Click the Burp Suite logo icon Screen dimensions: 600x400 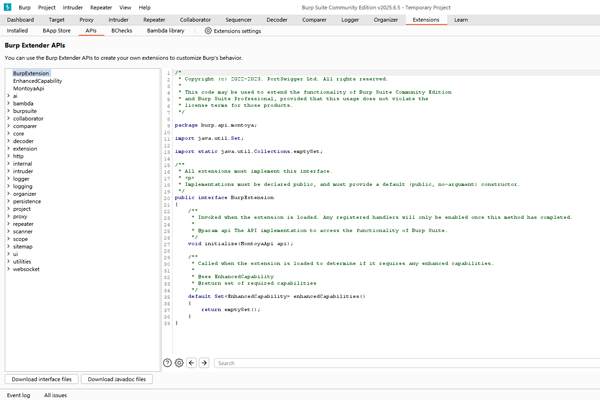coord(8,7)
